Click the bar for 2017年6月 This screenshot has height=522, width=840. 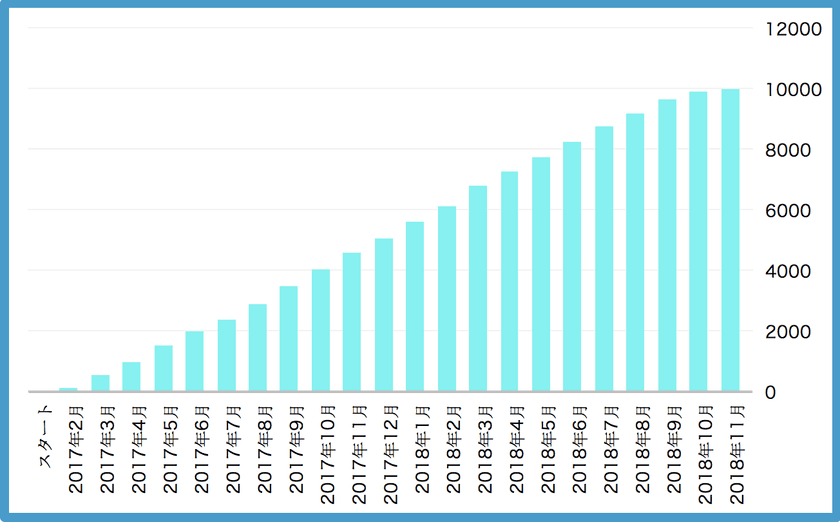pyautogui.click(x=194, y=361)
